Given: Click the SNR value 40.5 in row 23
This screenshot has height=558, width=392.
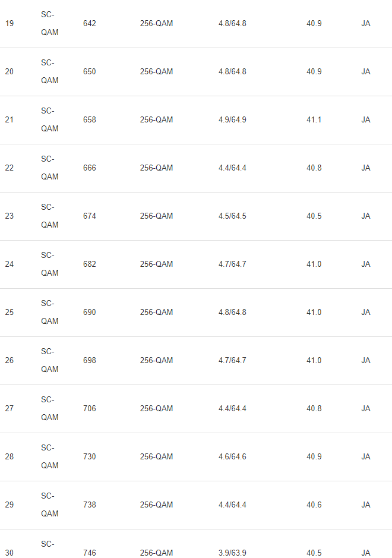Looking at the screenshot, I should (x=314, y=216).
